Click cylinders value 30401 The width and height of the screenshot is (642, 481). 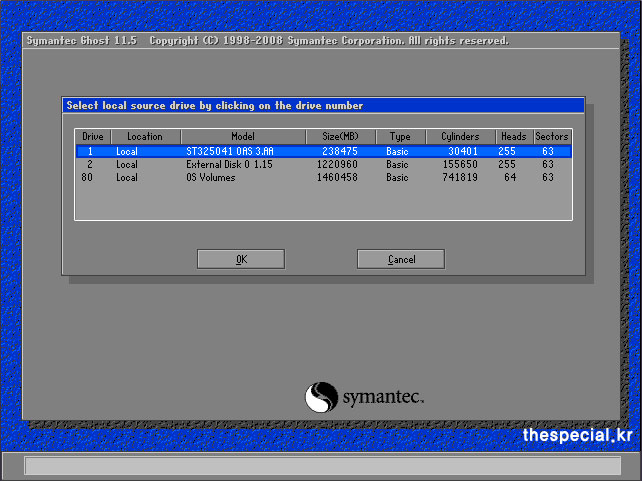point(463,151)
